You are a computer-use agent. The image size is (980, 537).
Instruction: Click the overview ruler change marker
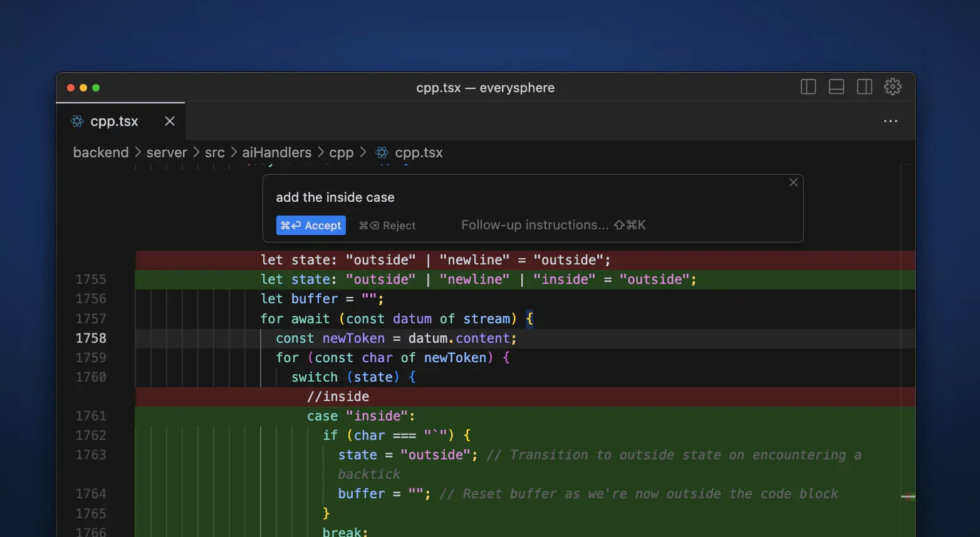pyautogui.click(x=908, y=497)
